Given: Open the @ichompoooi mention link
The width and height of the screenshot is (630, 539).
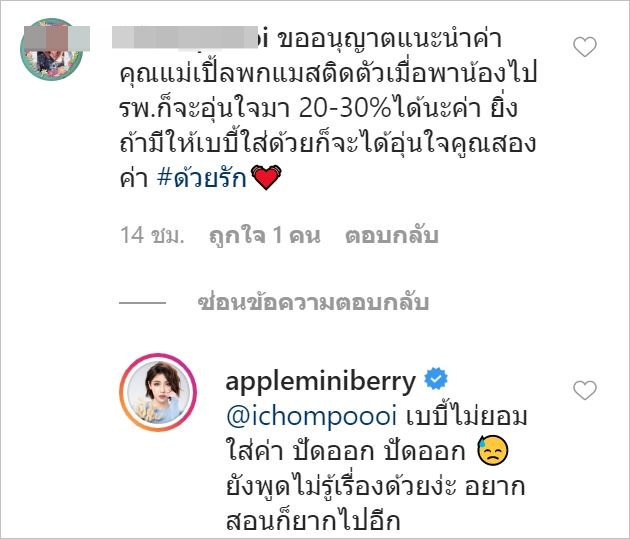Looking at the screenshot, I should 311,416.
